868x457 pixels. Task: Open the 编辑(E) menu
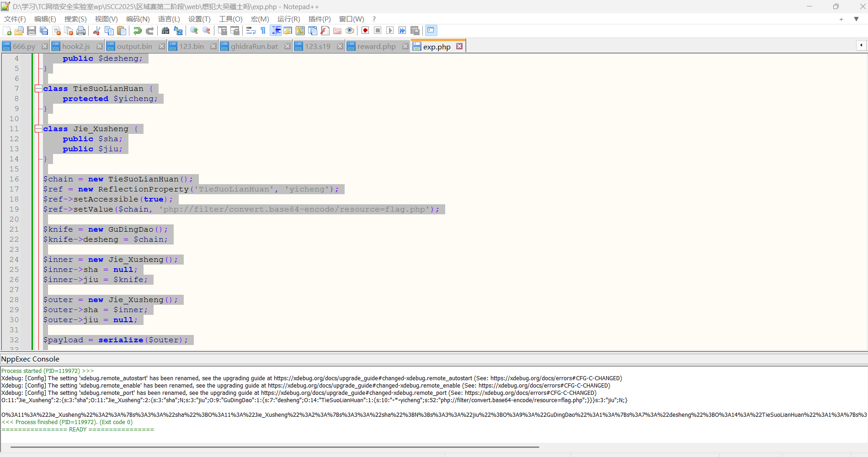(x=45, y=19)
